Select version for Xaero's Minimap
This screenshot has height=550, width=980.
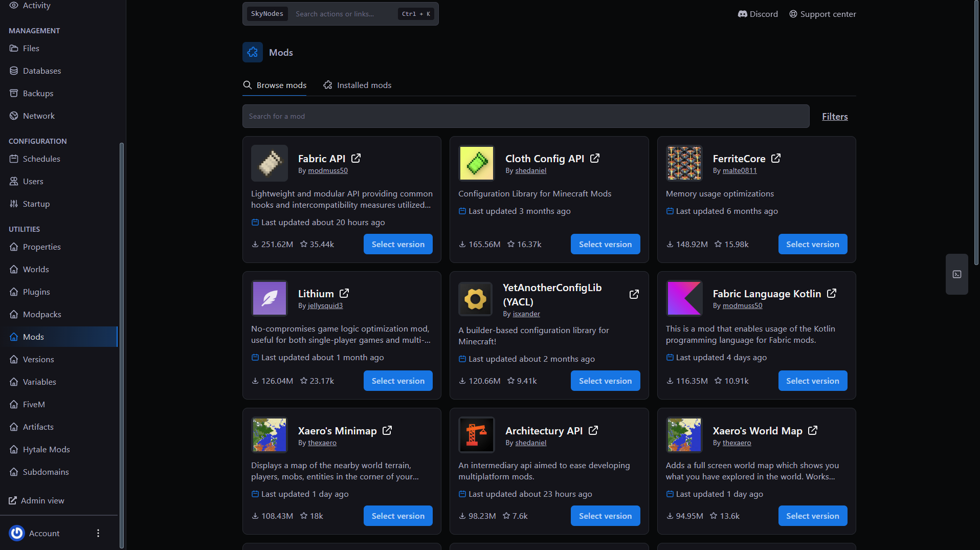pyautogui.click(x=398, y=516)
